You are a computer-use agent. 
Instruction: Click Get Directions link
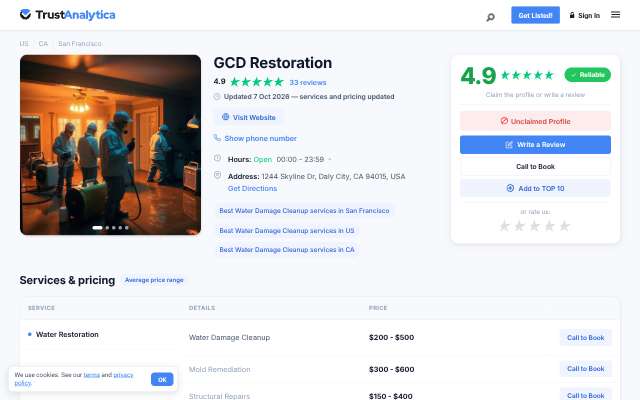(252, 189)
